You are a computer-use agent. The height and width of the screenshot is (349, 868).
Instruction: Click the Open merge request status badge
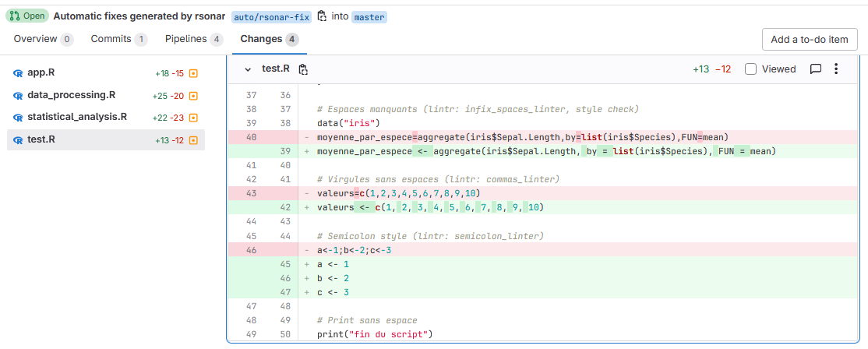click(28, 16)
